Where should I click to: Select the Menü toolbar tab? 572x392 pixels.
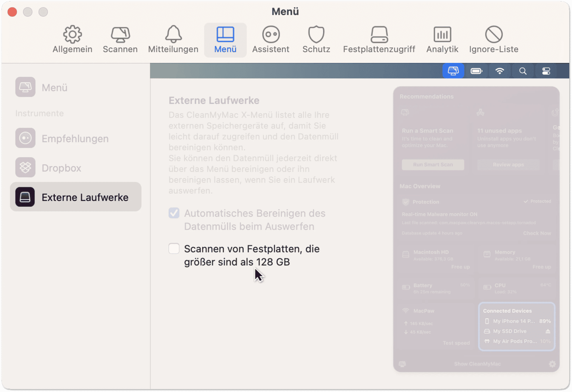click(x=225, y=40)
